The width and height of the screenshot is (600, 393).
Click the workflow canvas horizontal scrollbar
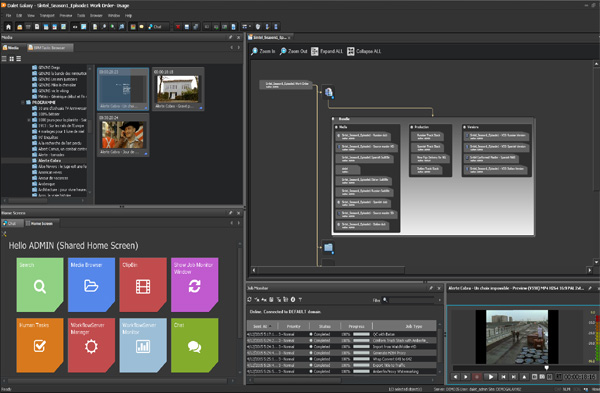[331, 270]
